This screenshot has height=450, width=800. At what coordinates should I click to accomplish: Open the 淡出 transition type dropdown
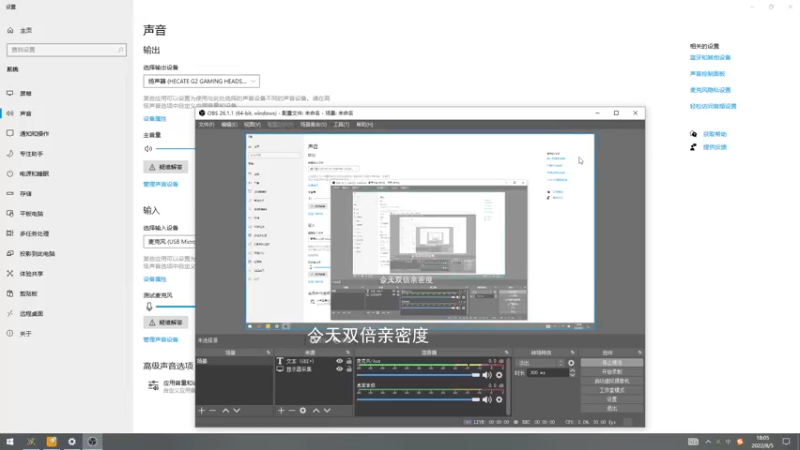click(540, 363)
